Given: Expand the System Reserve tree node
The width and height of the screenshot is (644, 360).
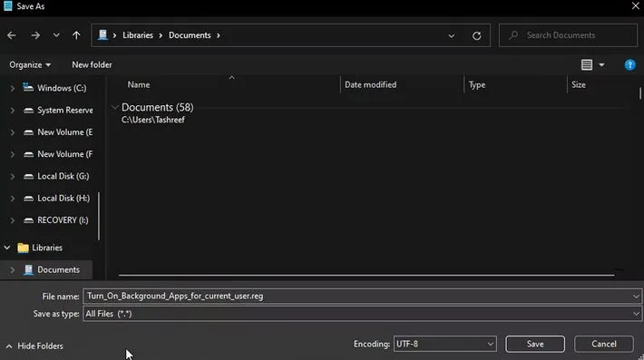Looking at the screenshot, I should pyautogui.click(x=13, y=111).
